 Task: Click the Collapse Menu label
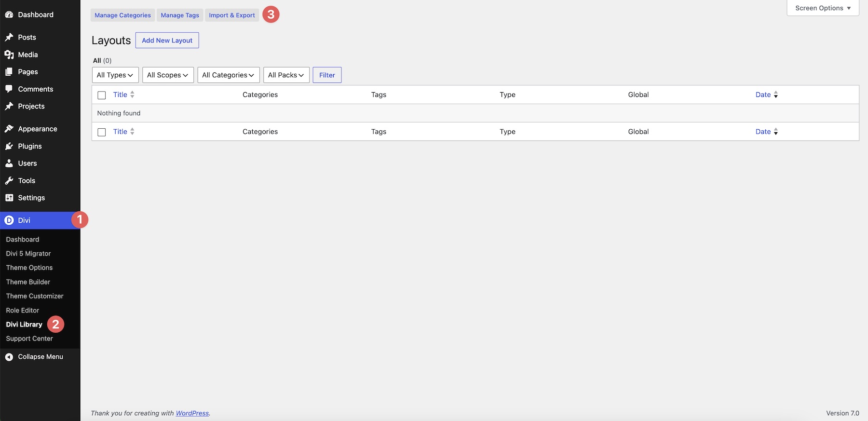(x=41, y=357)
